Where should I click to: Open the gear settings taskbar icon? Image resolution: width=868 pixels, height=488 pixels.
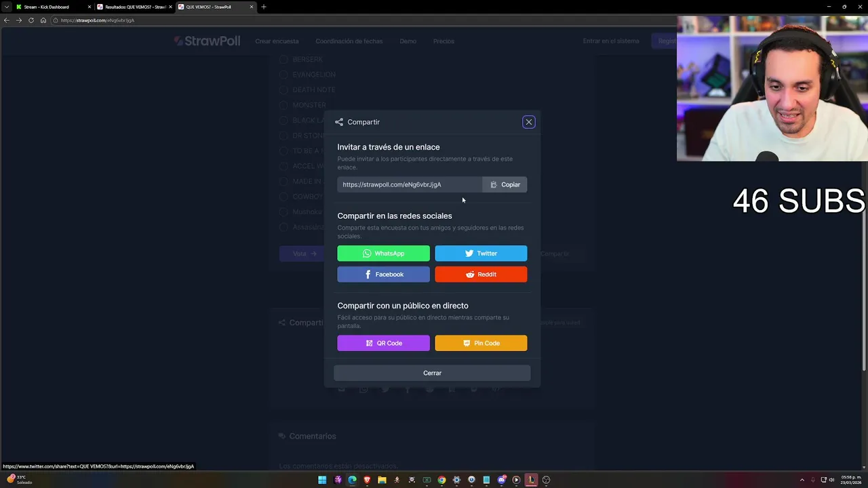click(x=456, y=480)
